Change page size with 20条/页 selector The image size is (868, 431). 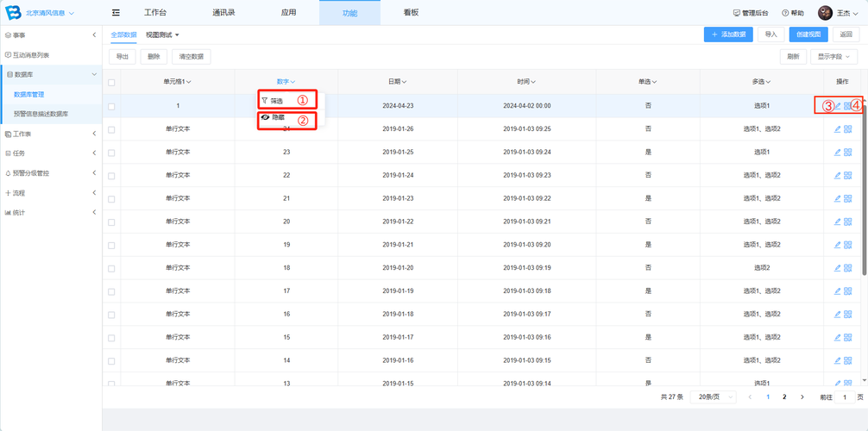point(713,397)
